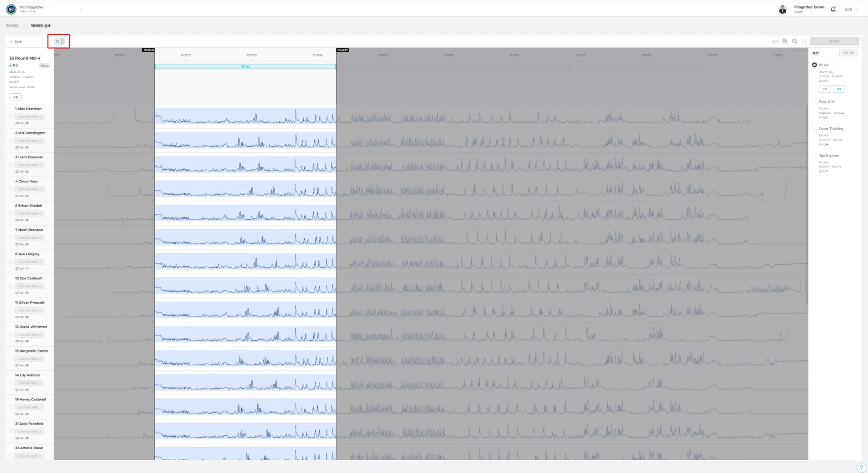Click the vertical scrollbar of player list

point(807,204)
